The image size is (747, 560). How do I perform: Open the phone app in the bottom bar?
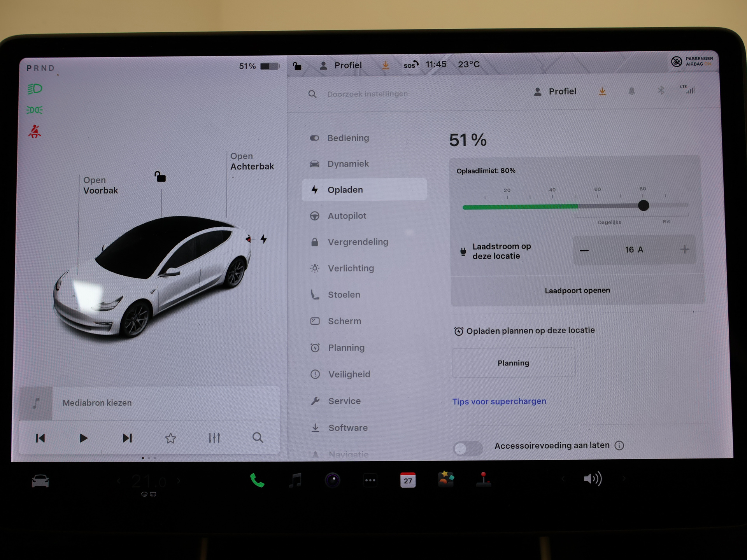[x=257, y=481]
